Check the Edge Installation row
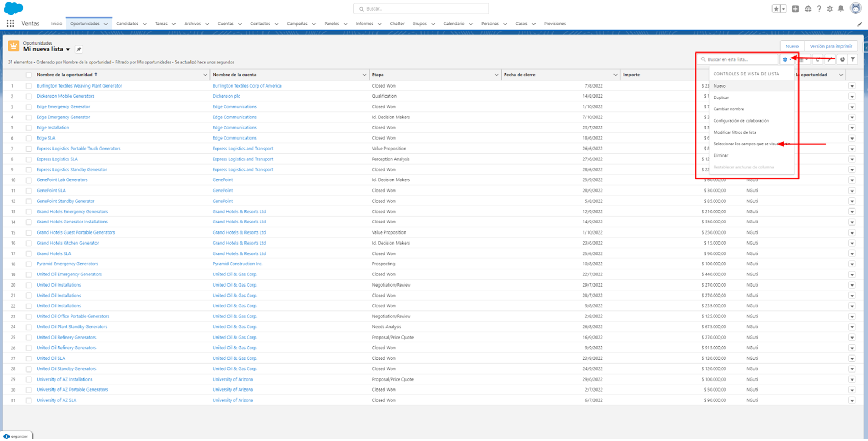 (x=29, y=128)
